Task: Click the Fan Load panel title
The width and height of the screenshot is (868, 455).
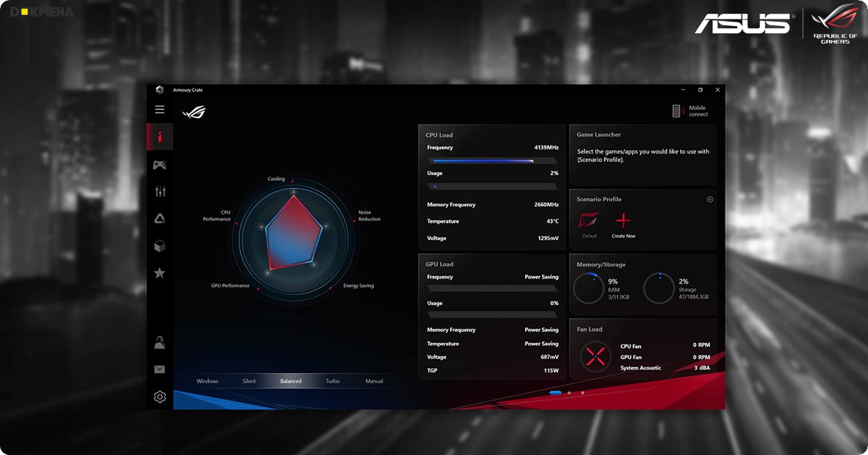Action: tap(590, 329)
